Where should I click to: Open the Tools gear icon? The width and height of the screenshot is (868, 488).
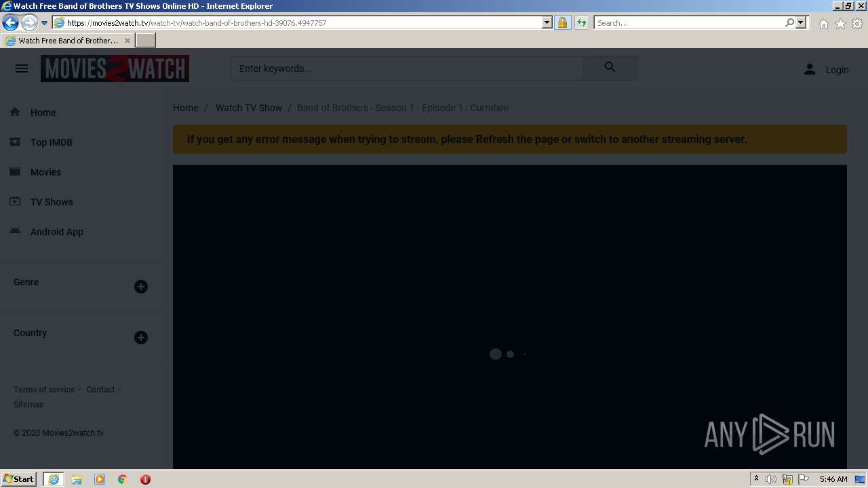pyautogui.click(x=857, y=24)
